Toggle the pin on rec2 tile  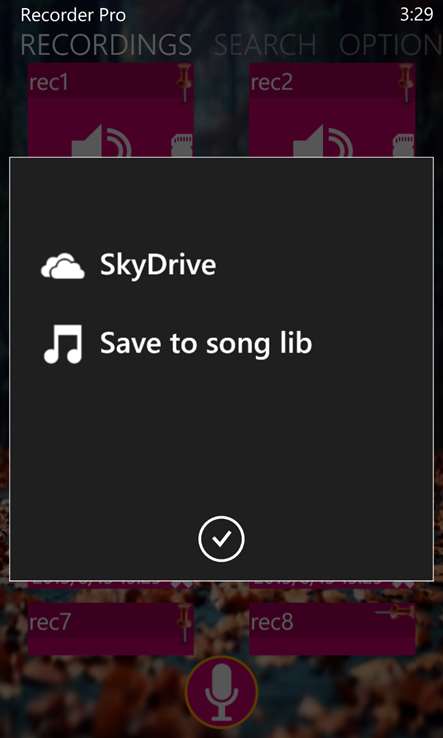405,82
